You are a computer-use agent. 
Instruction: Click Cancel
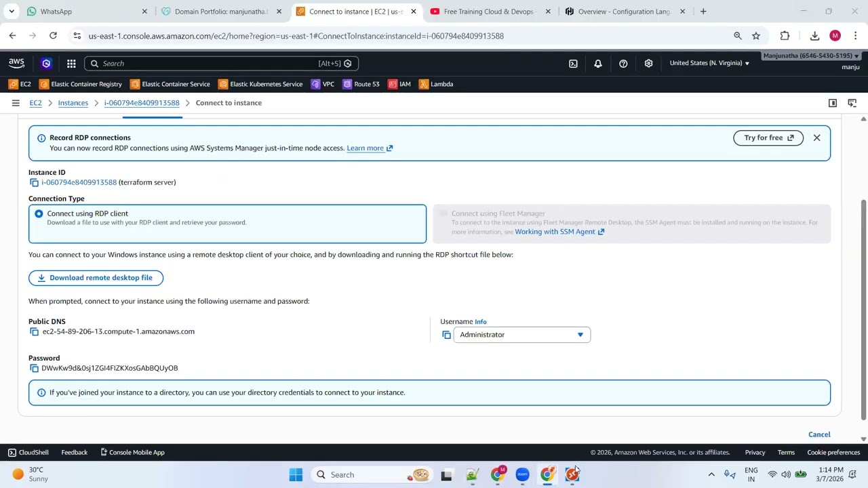click(x=819, y=434)
